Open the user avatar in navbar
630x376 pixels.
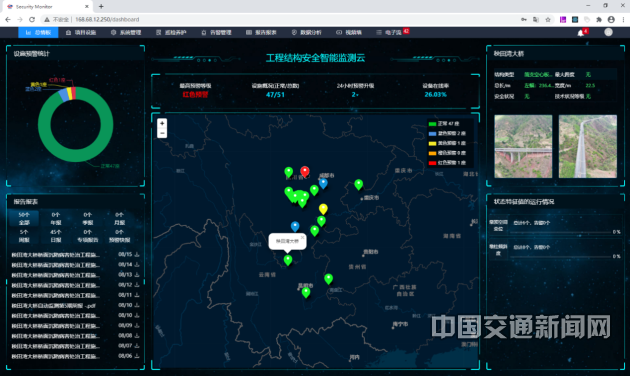click(608, 32)
